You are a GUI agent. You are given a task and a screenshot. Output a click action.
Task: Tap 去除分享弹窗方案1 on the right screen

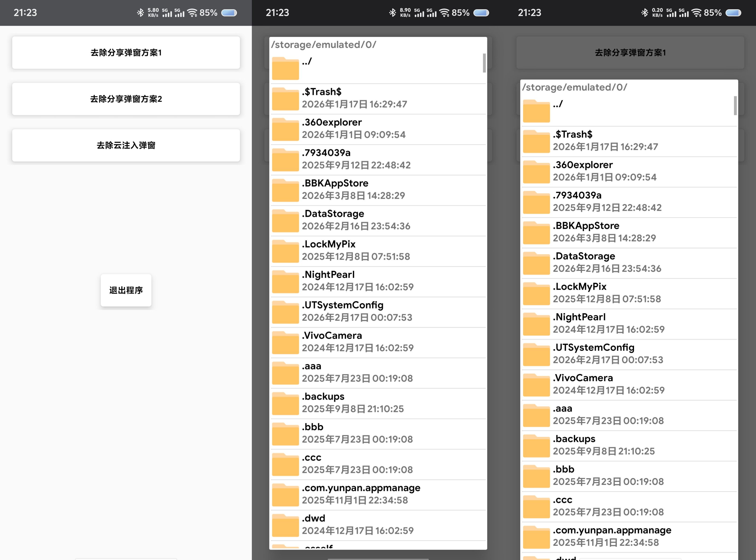(x=629, y=52)
